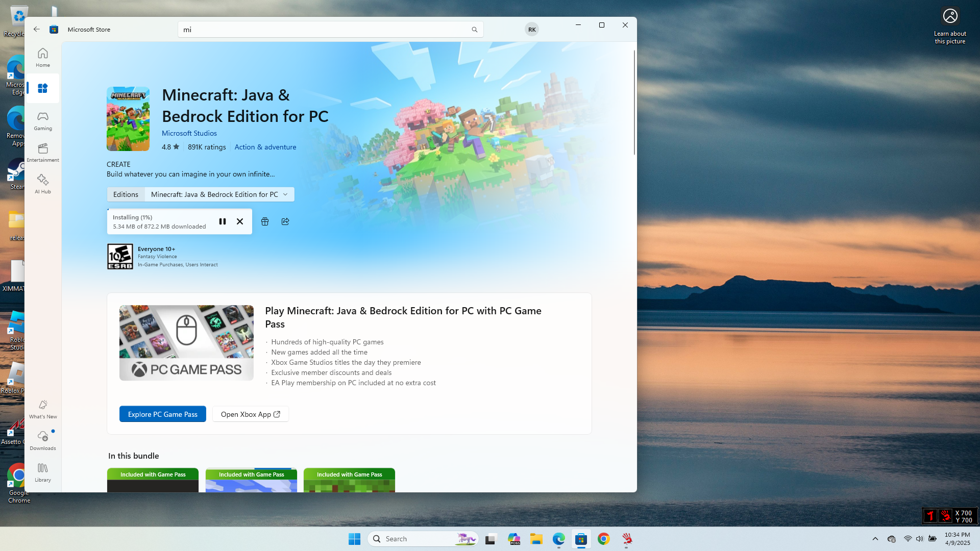Open the RK account profile menu
The image size is (980, 551).
[532, 30]
